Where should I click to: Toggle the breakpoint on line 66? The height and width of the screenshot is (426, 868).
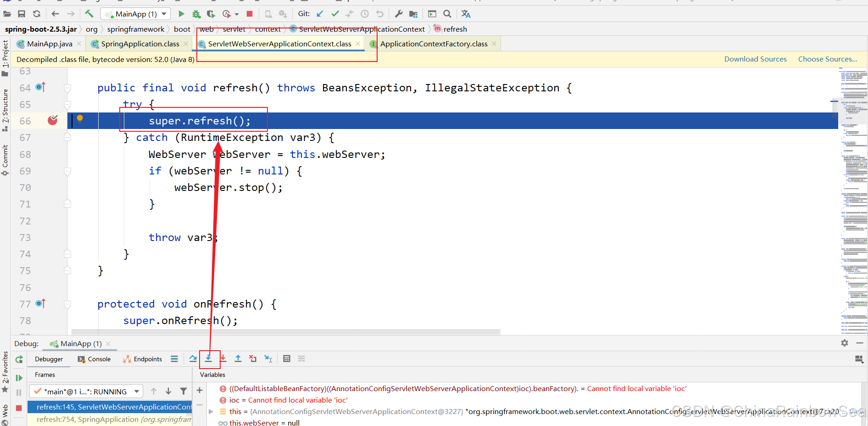tap(53, 121)
